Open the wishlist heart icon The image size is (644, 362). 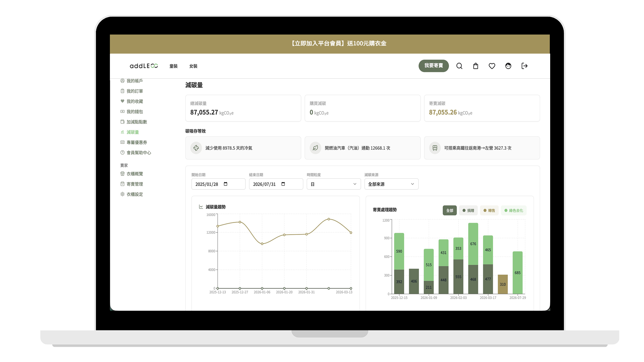tap(492, 66)
